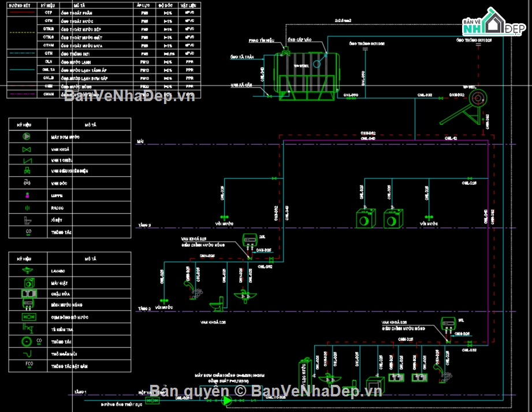Click the vacuum pump symbol on the ground floor pipe
The image size is (532, 412).
click(x=227, y=399)
